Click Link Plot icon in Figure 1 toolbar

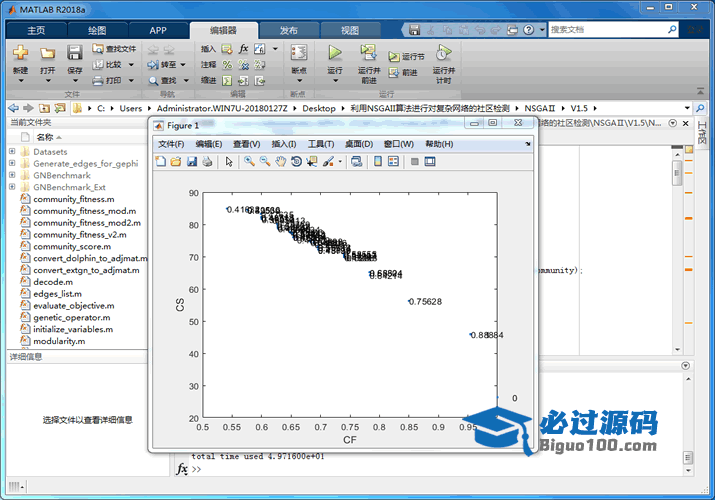[x=357, y=161]
